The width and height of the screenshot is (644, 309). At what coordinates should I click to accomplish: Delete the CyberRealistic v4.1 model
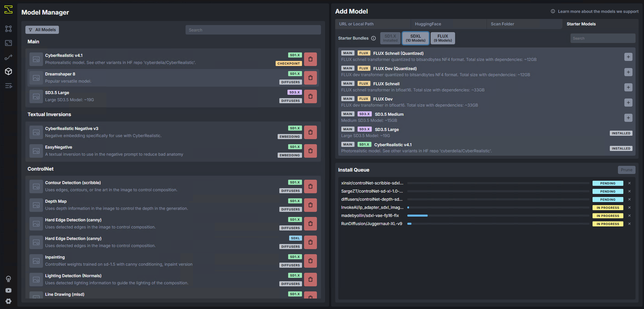310,59
